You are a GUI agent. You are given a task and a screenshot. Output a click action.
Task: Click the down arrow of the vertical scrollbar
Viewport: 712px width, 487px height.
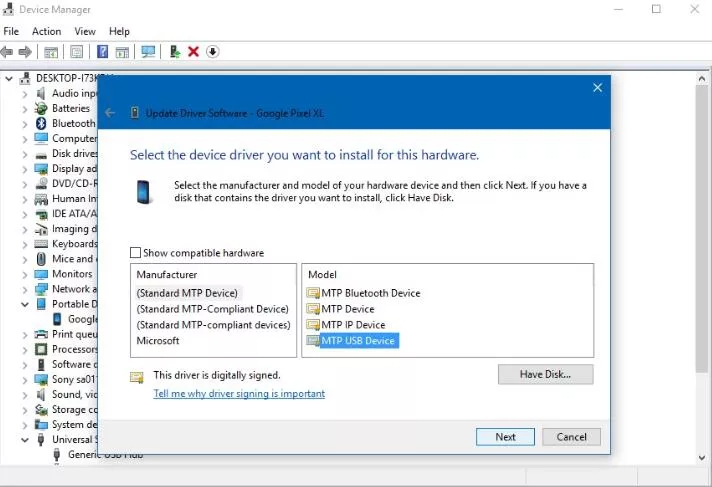tap(702, 457)
